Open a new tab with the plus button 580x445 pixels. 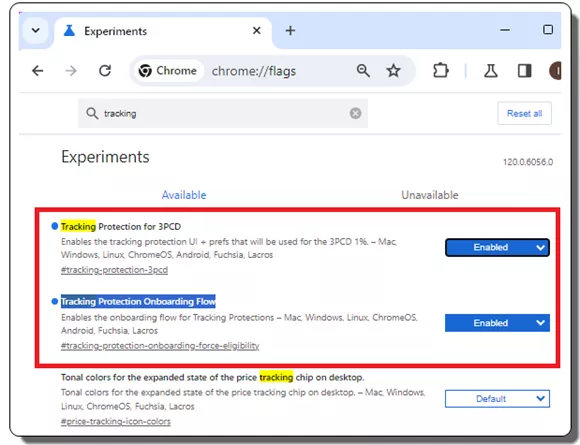click(x=290, y=30)
